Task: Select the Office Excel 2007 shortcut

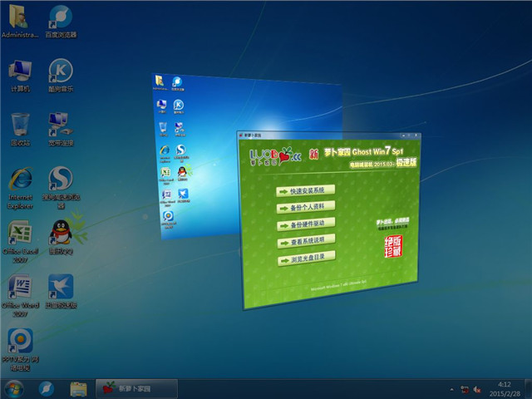Action: click(x=20, y=242)
